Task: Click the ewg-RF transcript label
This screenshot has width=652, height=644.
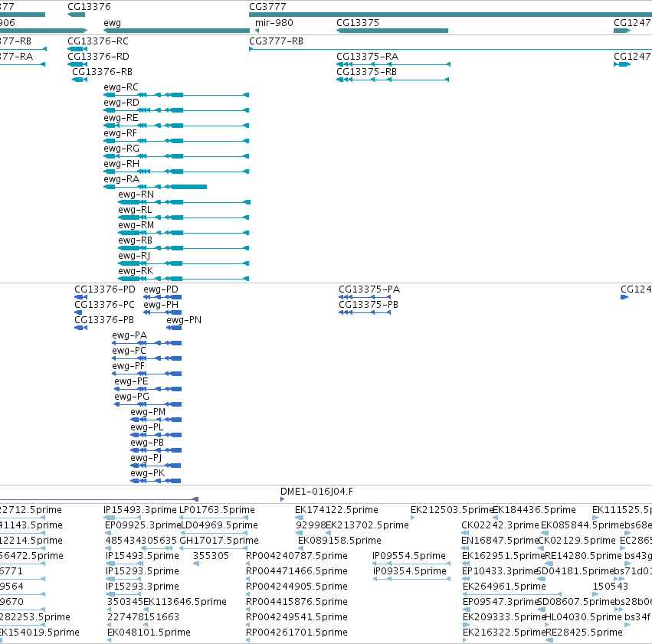Action: [120, 133]
